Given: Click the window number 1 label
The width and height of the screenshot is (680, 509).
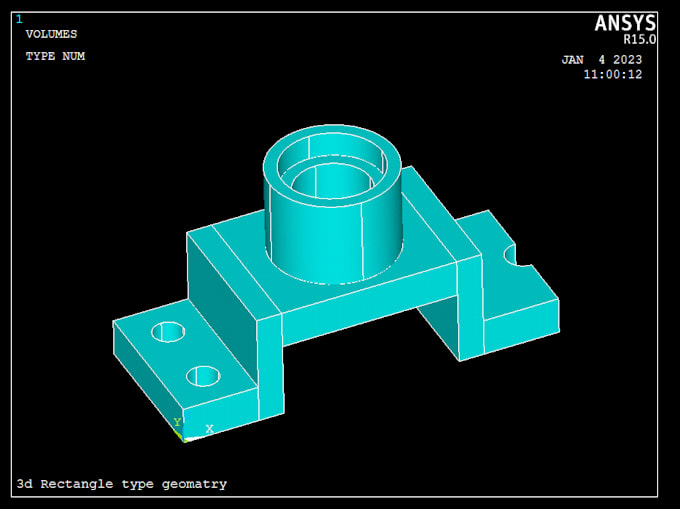Looking at the screenshot, I should [x=19, y=20].
